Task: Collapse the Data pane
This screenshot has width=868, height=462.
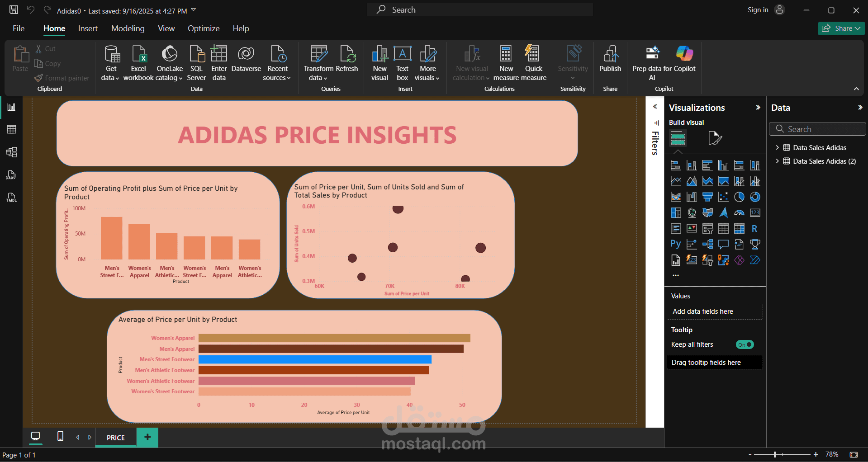Action: pos(860,108)
